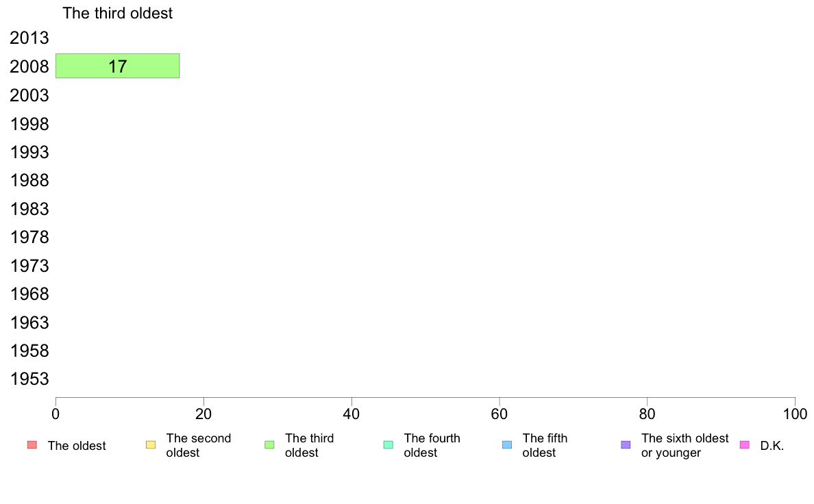Select the 2008 year label
Image resolution: width=814 pixels, height=504 pixels.
[x=29, y=66]
